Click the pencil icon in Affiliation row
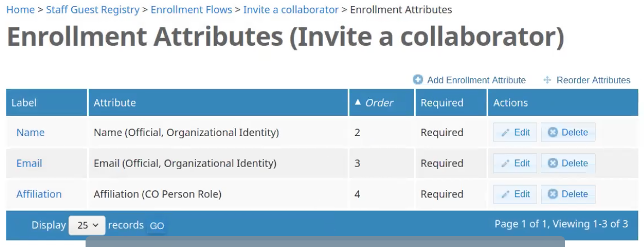Viewport: 644px width, 247px height. 506,194
